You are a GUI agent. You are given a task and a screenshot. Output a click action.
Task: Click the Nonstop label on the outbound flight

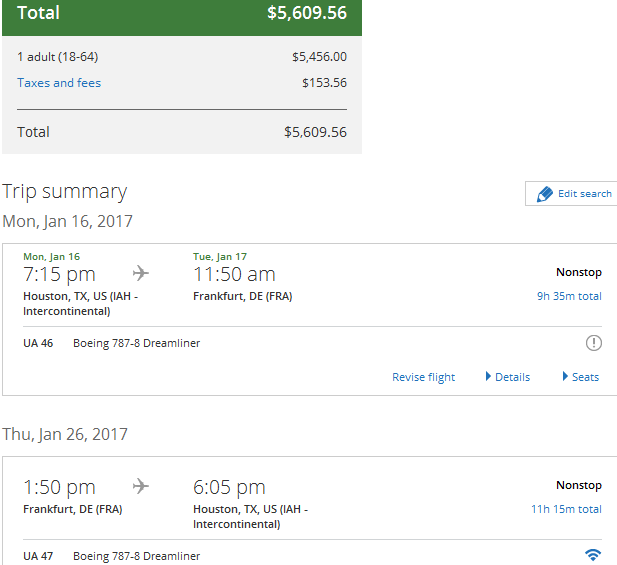579,272
